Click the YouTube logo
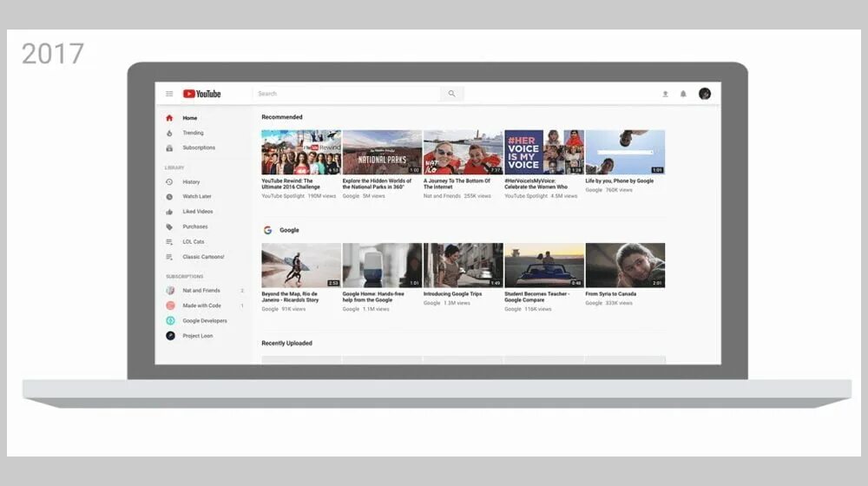 pyautogui.click(x=202, y=94)
